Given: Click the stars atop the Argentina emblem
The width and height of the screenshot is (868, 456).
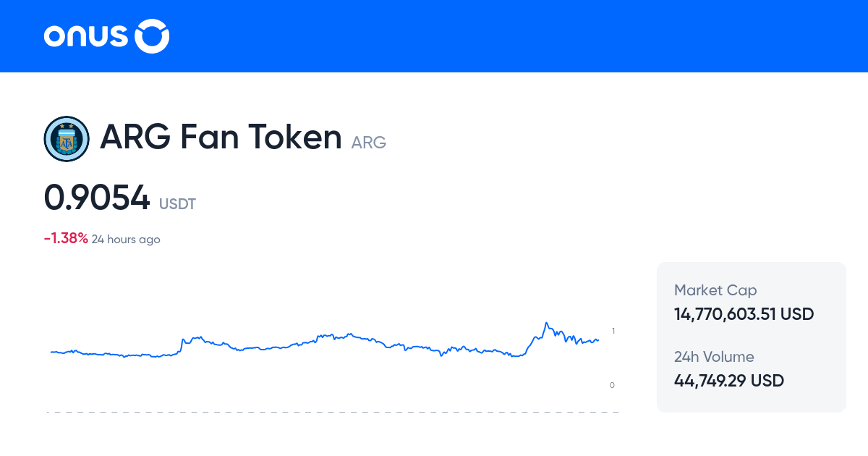Looking at the screenshot, I should tap(67, 127).
